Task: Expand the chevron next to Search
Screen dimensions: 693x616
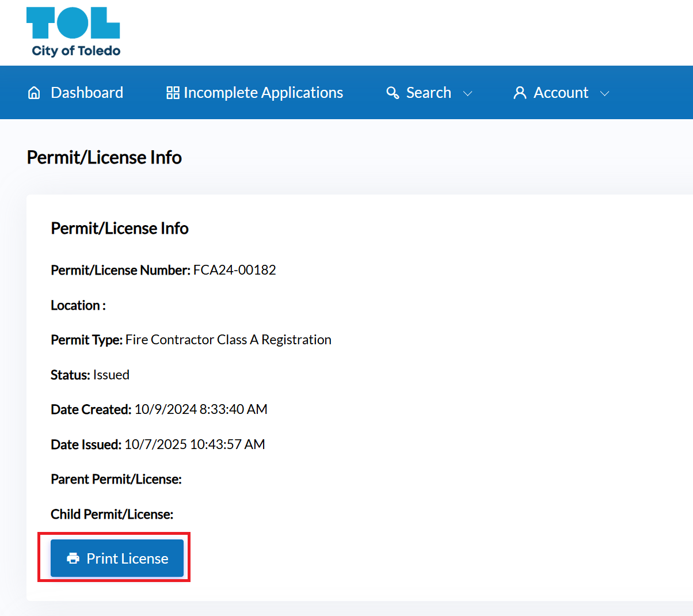Action: point(468,93)
